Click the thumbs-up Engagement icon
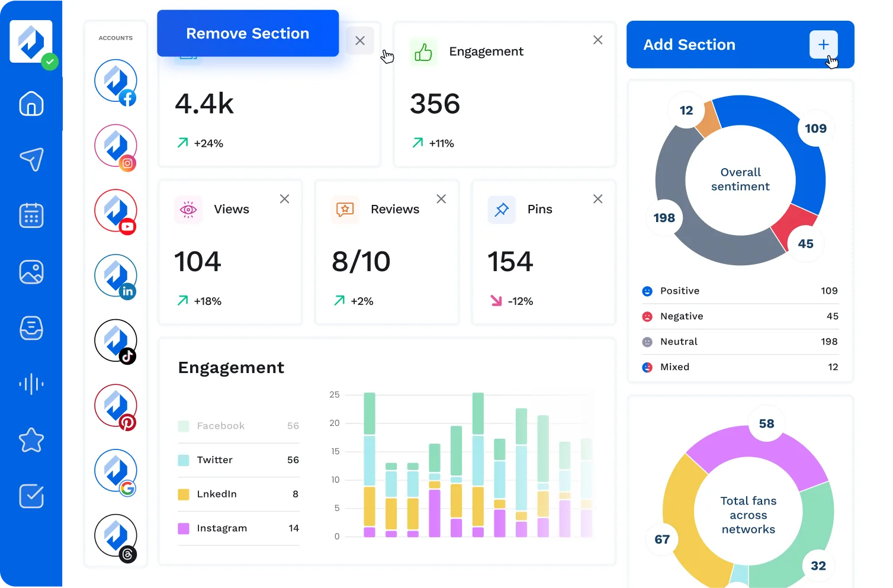Viewport: 893px width, 588px height. point(423,52)
